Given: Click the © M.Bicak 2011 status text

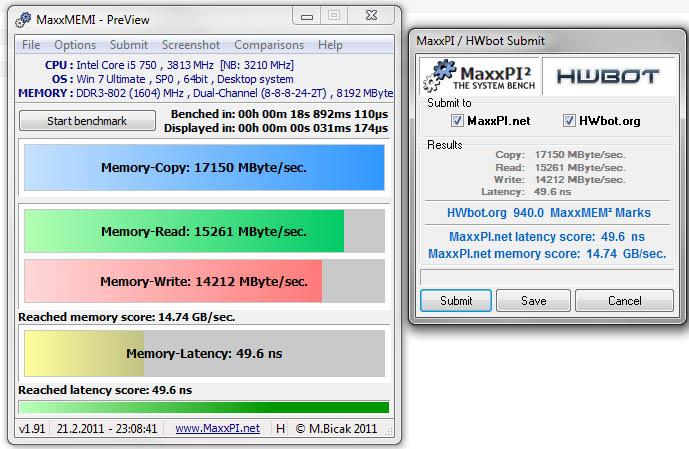Looking at the screenshot, I should click(337, 428).
